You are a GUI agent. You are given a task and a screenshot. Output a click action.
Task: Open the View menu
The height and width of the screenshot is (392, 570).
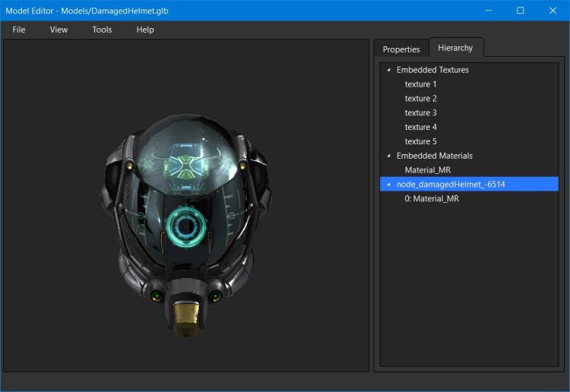pos(59,30)
